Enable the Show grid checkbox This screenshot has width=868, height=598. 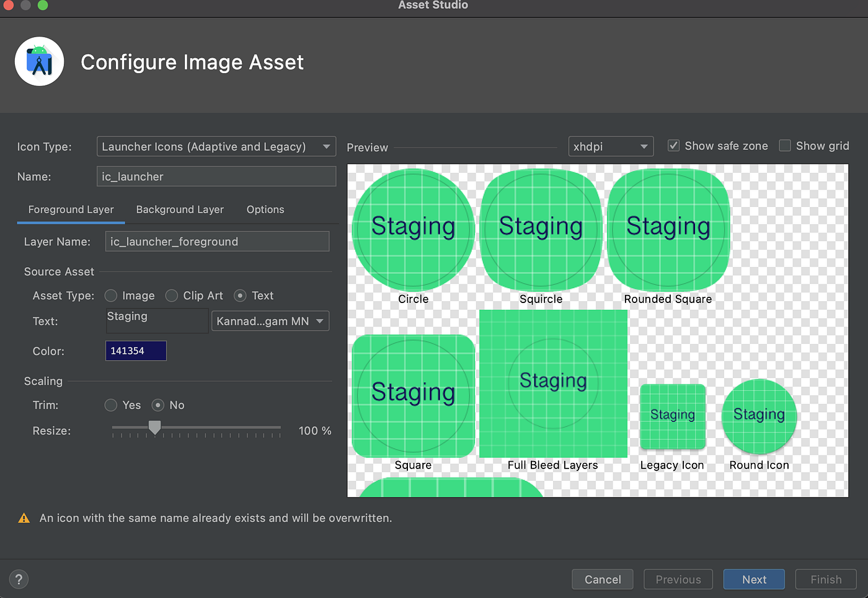pos(785,146)
